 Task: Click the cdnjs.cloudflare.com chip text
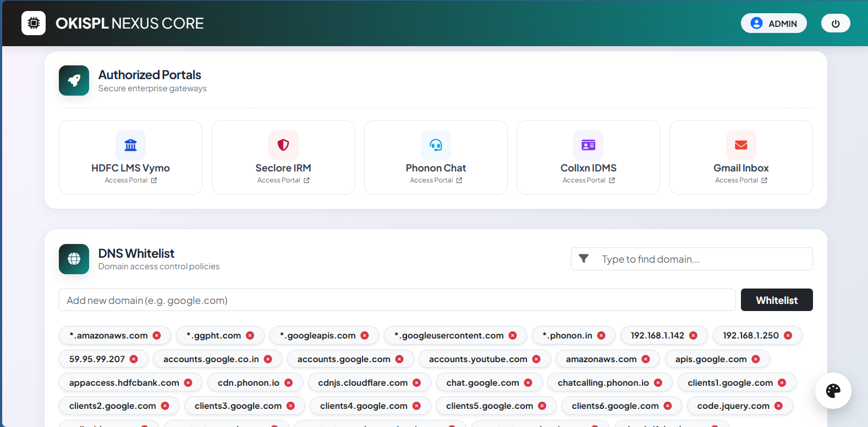[x=363, y=382]
